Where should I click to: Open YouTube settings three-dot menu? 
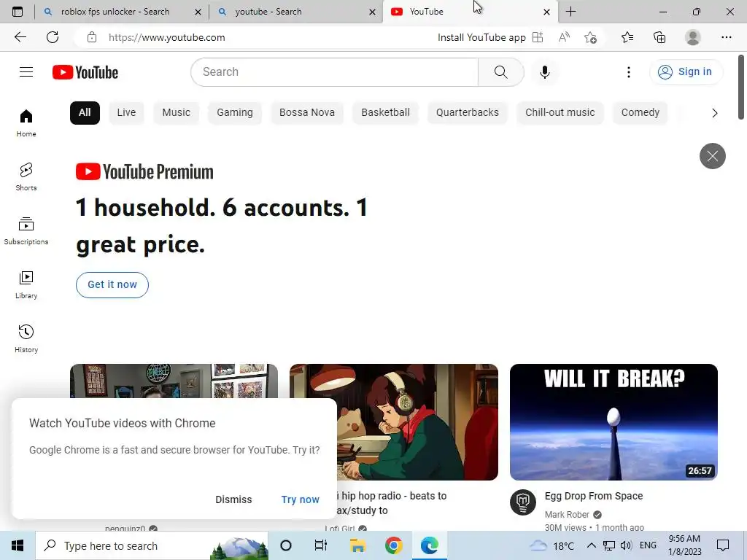click(x=629, y=72)
